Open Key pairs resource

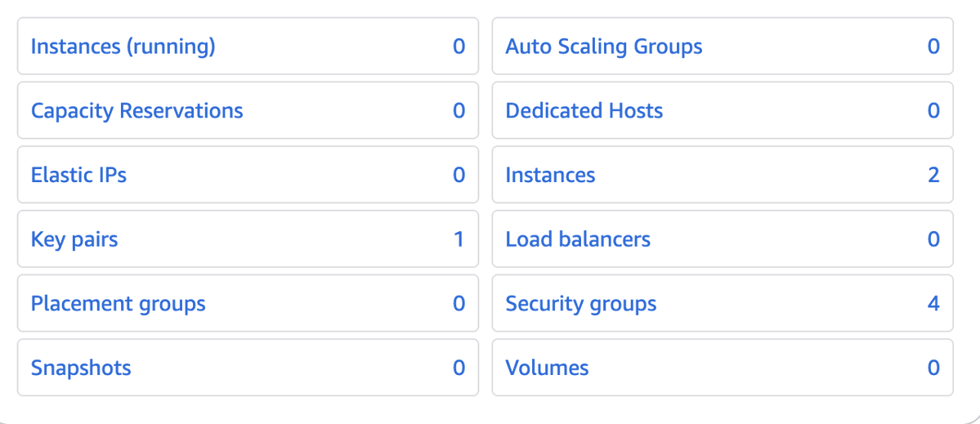[x=74, y=240]
